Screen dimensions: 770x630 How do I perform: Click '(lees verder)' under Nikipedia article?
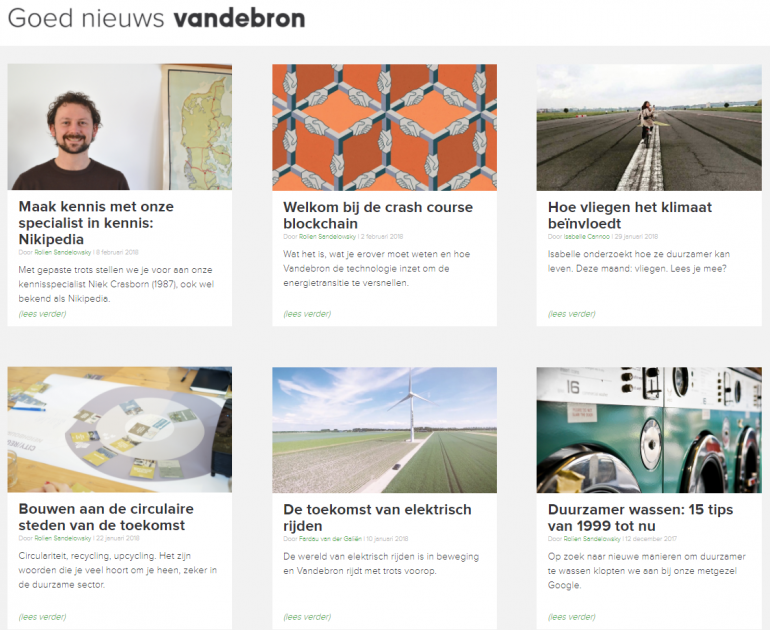tap(42, 314)
